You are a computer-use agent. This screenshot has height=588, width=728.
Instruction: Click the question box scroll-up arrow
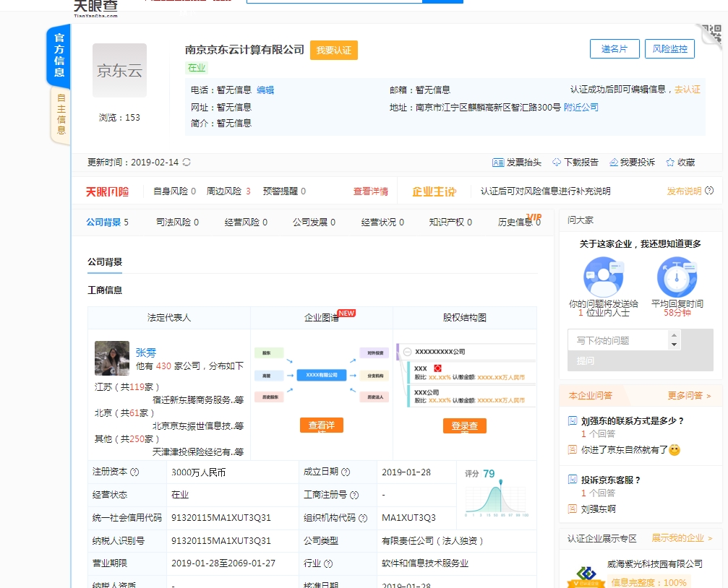click(675, 335)
